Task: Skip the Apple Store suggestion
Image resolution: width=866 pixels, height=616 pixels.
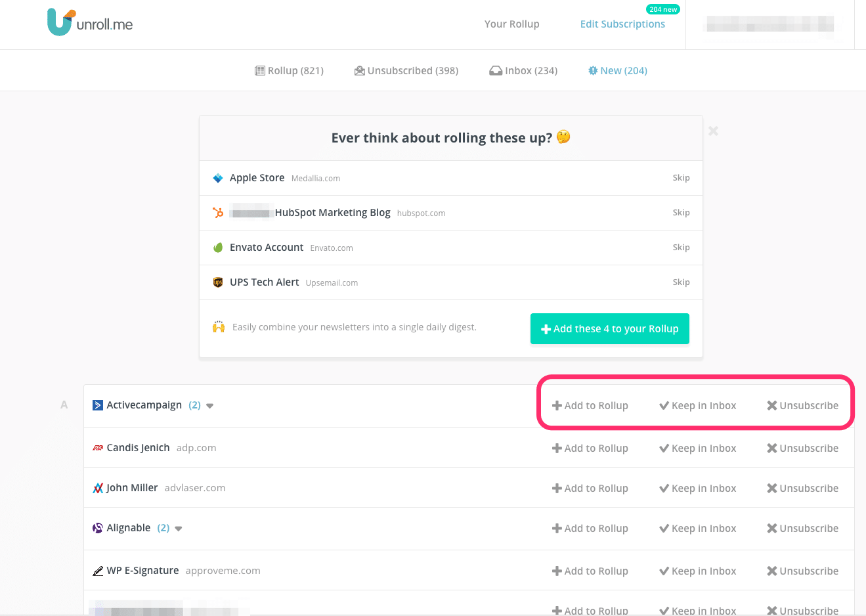Action: click(681, 178)
